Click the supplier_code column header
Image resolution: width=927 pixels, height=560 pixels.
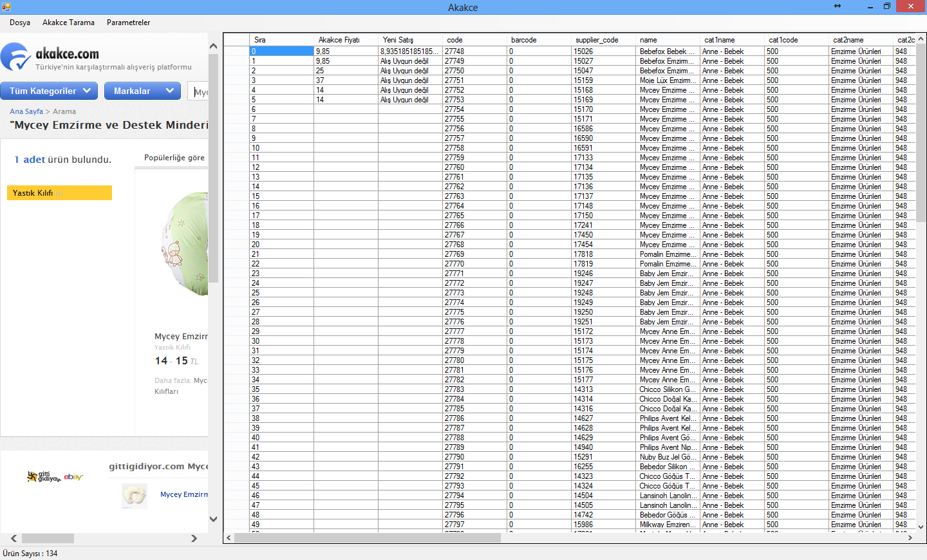(604, 40)
